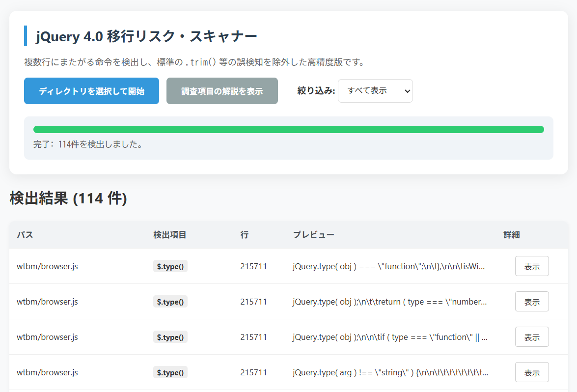
Task: Click the パス column header
Action: coord(25,235)
